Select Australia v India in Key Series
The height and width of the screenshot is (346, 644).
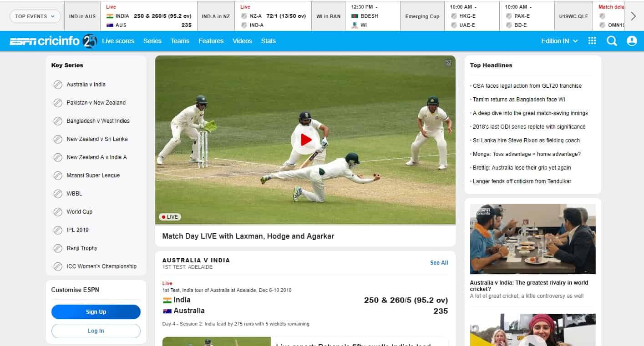pyautogui.click(x=86, y=85)
